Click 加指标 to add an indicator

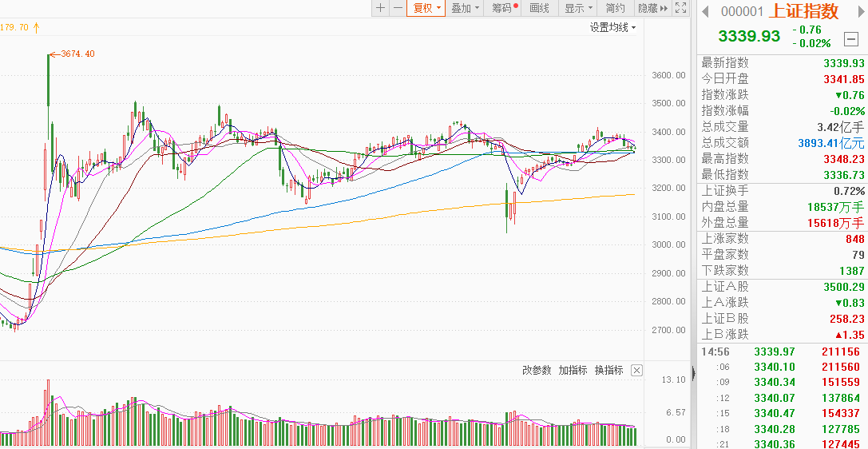[x=573, y=370]
